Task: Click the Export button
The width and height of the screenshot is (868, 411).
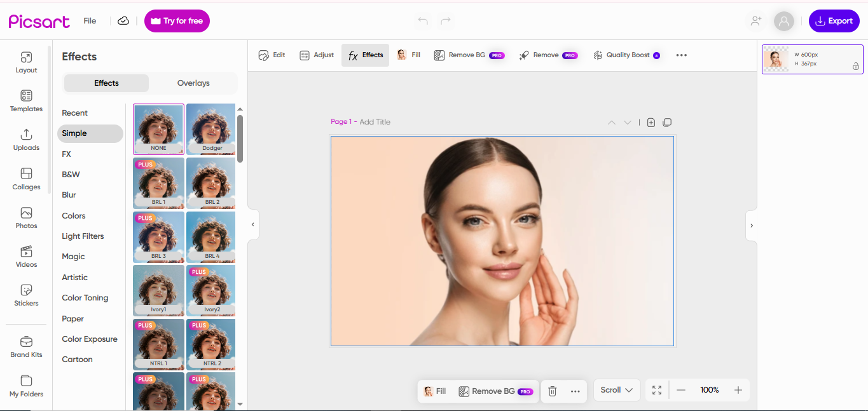Action: (x=834, y=20)
